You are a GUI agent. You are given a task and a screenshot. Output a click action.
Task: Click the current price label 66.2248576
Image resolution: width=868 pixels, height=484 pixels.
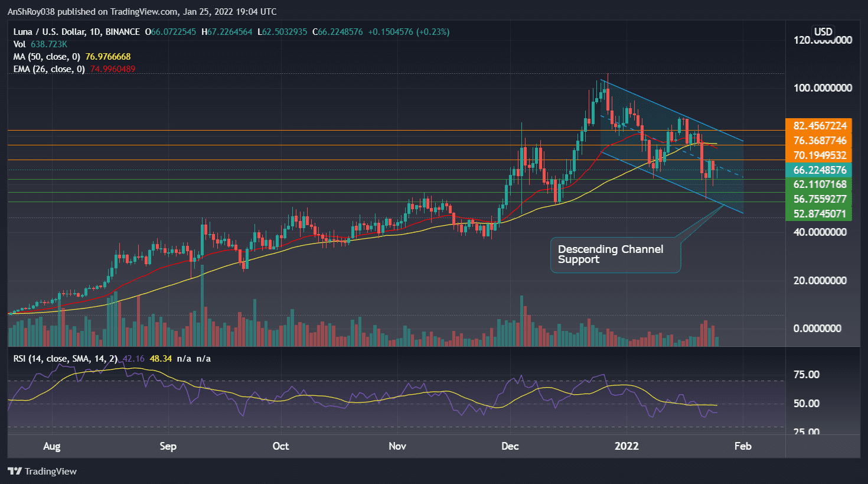[819, 170]
